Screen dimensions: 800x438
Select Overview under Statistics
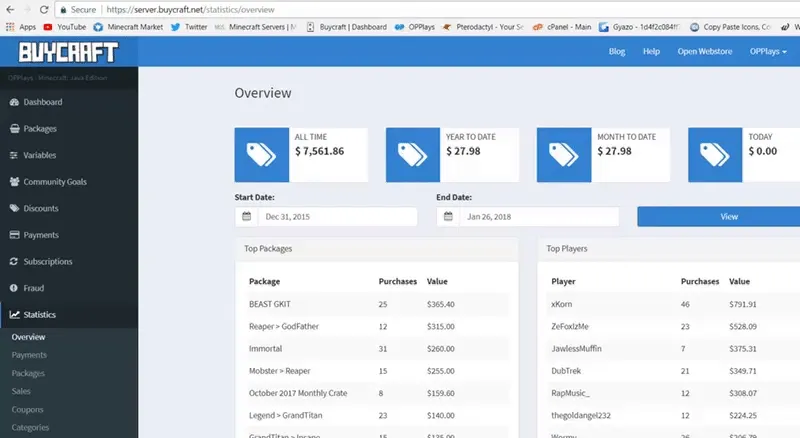29,337
